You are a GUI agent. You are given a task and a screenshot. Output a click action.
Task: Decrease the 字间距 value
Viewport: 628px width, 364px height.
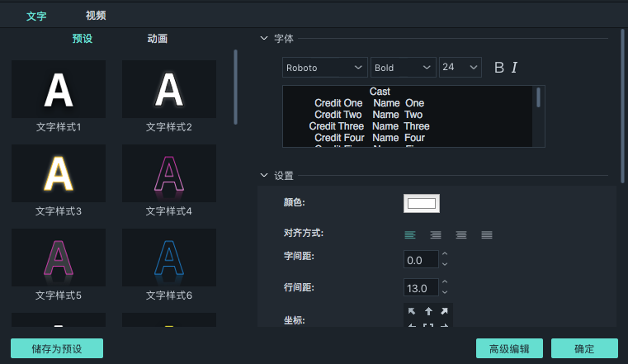pyautogui.click(x=445, y=264)
